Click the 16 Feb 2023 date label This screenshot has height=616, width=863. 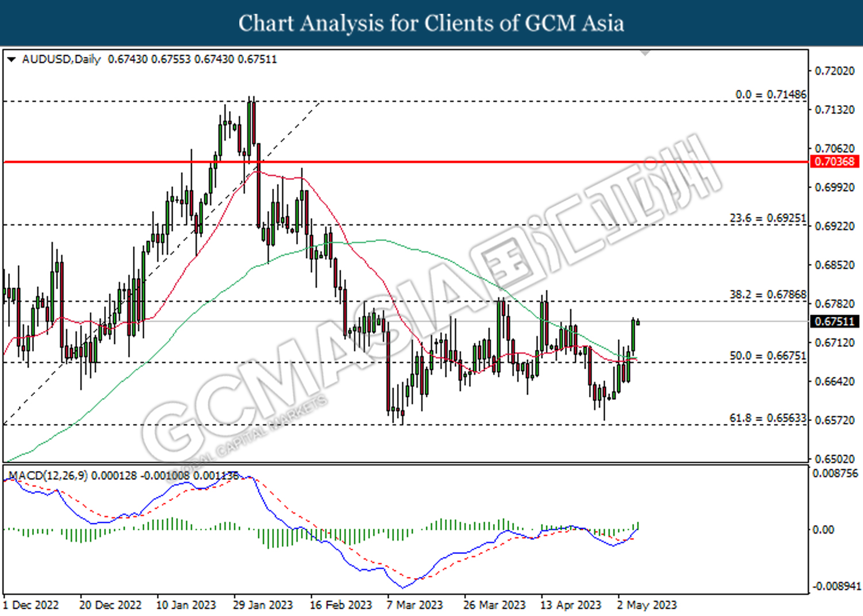pyautogui.click(x=341, y=605)
